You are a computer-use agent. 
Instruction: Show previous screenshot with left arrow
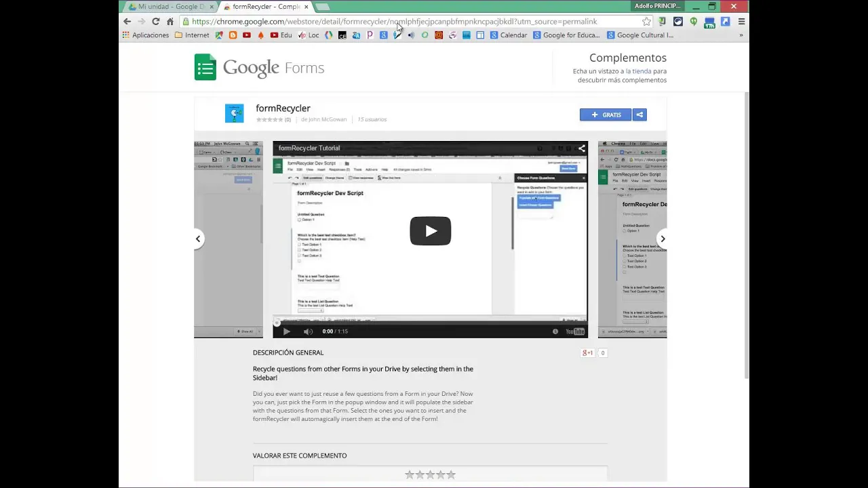(198, 239)
